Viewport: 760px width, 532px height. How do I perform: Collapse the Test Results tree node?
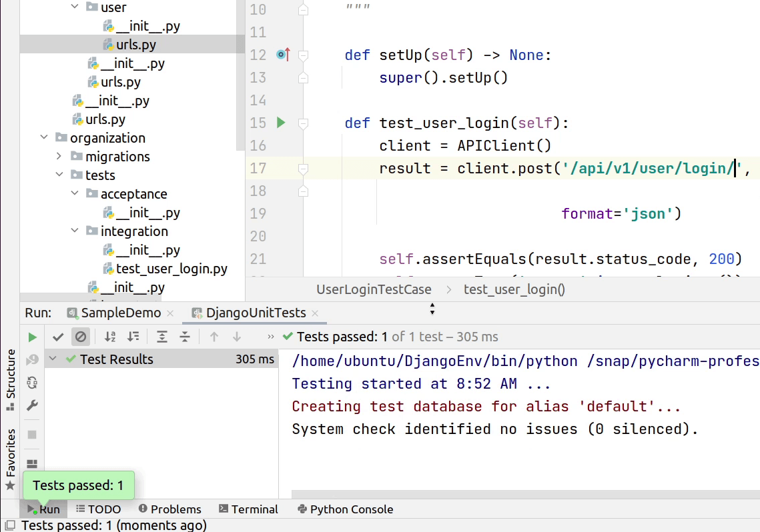pyautogui.click(x=53, y=359)
